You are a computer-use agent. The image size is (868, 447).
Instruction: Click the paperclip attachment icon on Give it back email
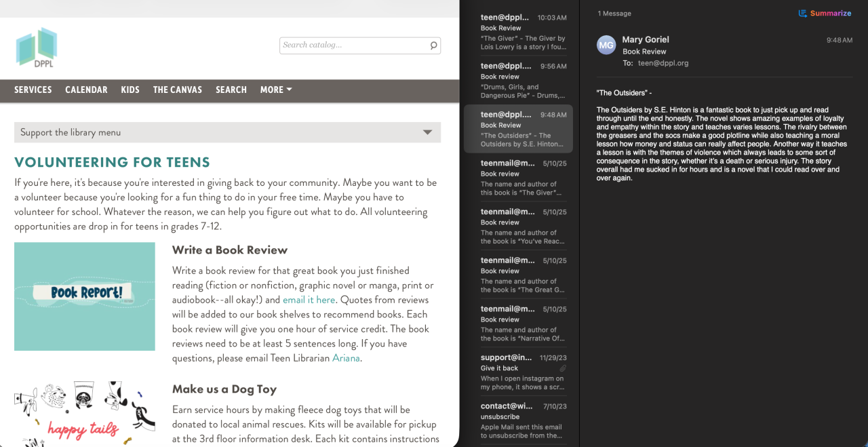[563, 368]
